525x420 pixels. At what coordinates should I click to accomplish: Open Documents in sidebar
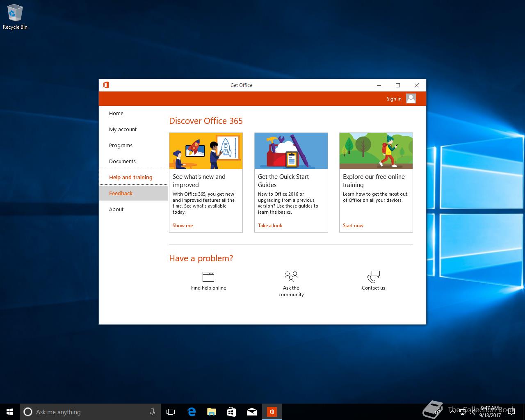tap(133, 161)
